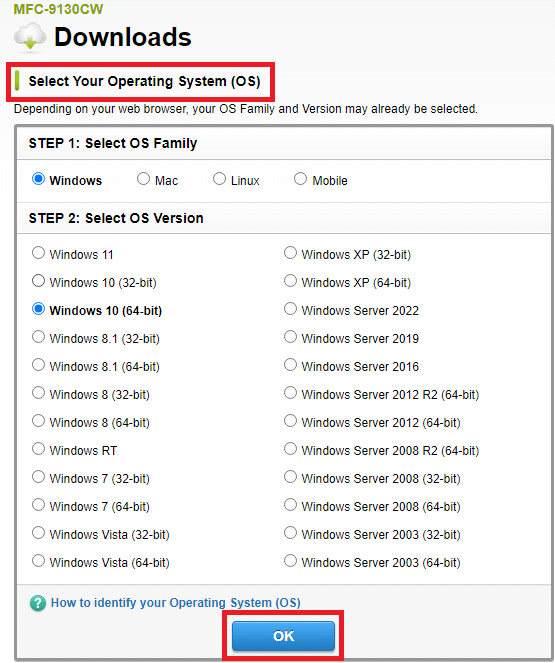This screenshot has height=663, width=555.
Task: Select the Windows OS family radio button
Action: coord(38,179)
